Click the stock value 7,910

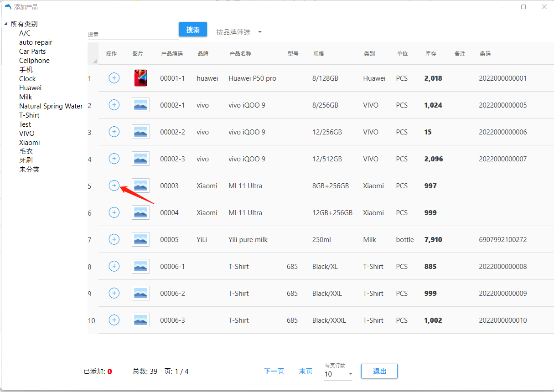tap(433, 240)
